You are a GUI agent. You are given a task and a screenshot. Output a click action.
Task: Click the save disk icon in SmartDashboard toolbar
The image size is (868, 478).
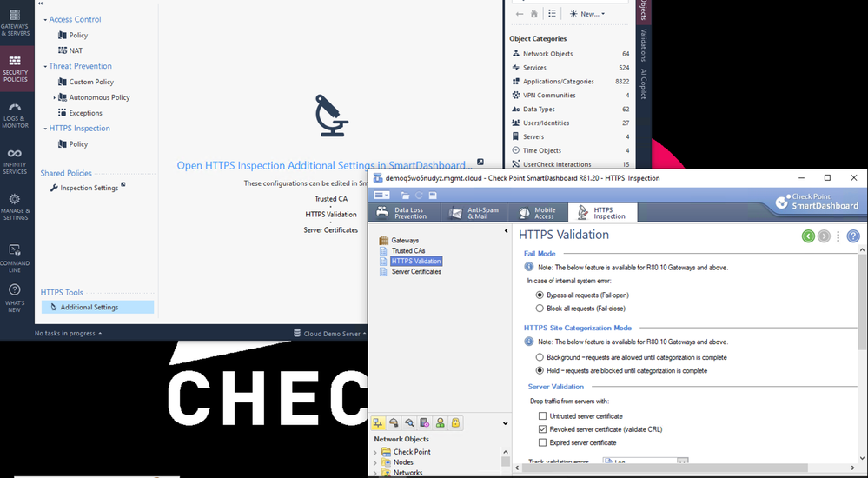tap(433, 195)
